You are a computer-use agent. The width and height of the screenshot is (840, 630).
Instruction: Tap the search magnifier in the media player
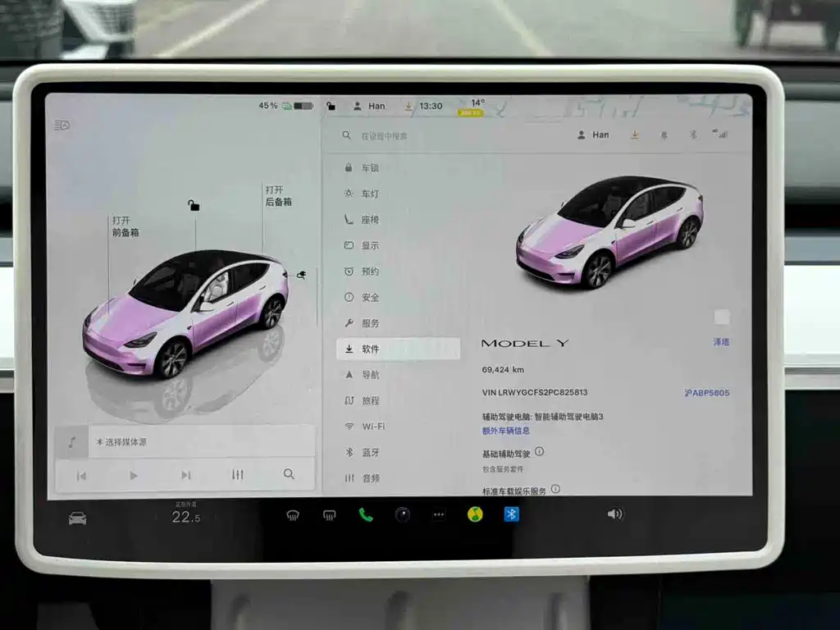(x=288, y=474)
